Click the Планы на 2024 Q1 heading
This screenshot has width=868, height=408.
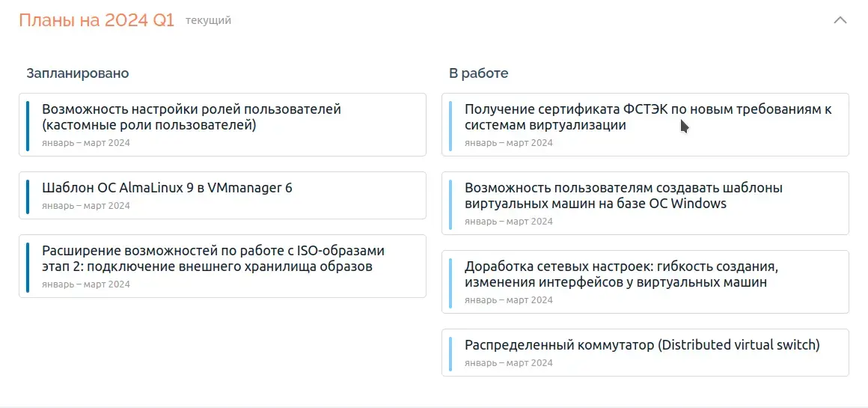pyautogui.click(x=97, y=20)
